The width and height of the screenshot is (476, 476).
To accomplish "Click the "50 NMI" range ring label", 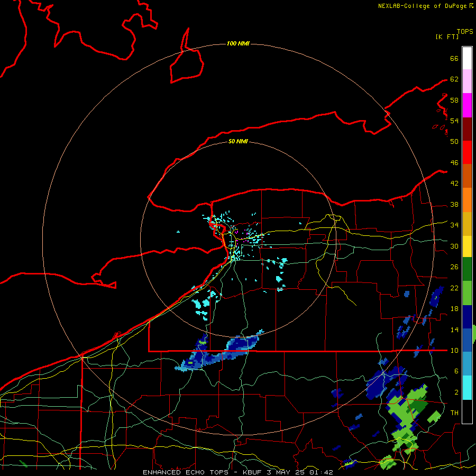I will (x=238, y=141).
